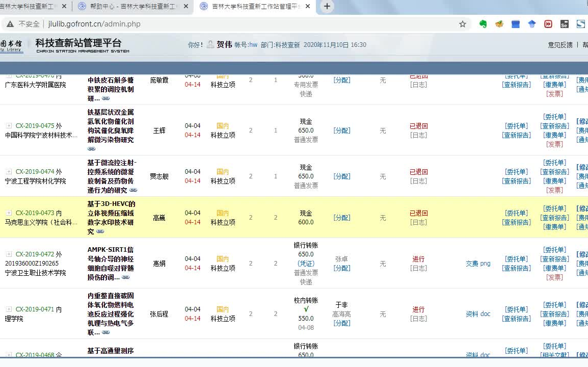
Task: Click the user avatar icon next to 贺伟
Action: click(210, 45)
